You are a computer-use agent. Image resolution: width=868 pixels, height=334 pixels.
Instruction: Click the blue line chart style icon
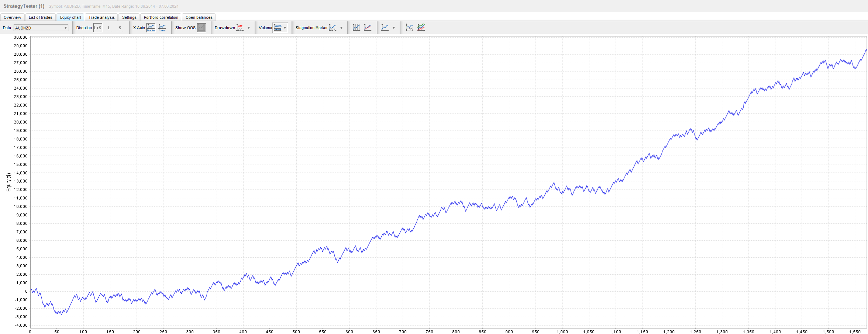385,28
